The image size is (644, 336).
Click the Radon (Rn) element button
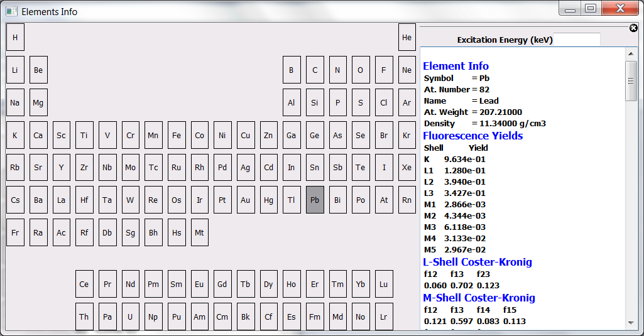407,200
